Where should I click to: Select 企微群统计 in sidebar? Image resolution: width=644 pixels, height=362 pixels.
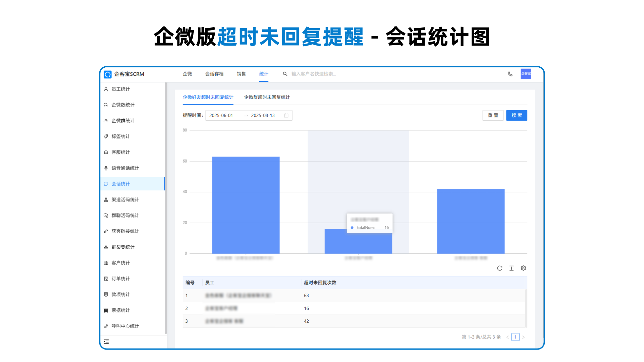point(123,121)
